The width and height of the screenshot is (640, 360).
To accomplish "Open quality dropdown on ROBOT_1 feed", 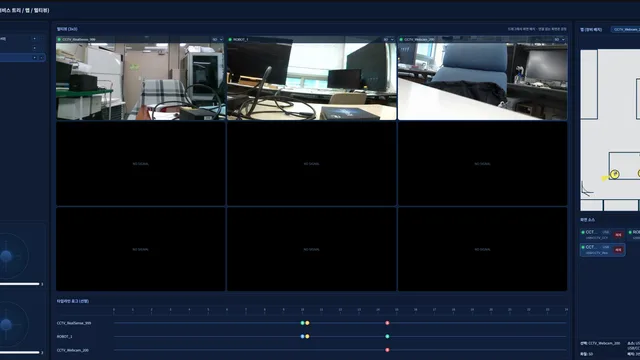I will 388,40.
